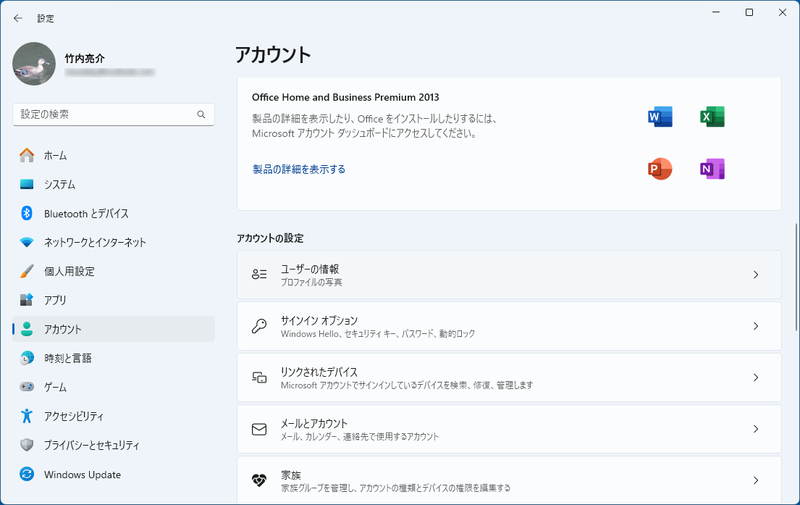Viewport: 800px width, 505px height.
Task: Maximize the settings window
Action: coord(749,12)
